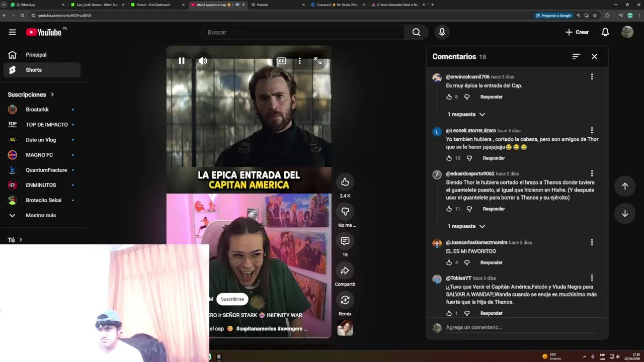This screenshot has width=644, height=362.
Task: Reply to @eduardooporto9062's comment
Action: [494, 209]
